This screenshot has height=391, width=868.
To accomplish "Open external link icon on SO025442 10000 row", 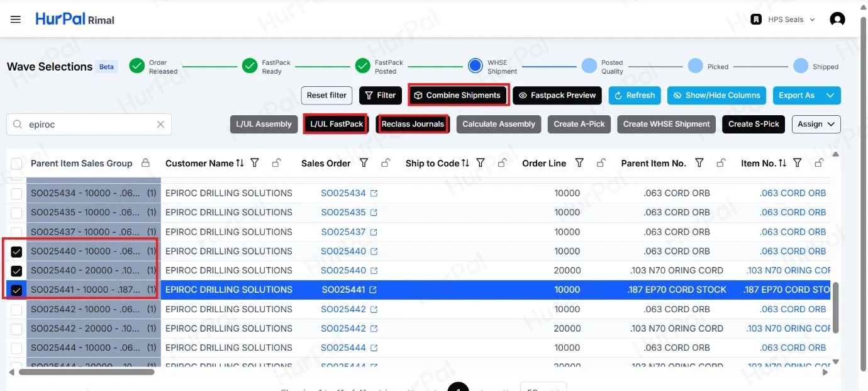I will click(x=374, y=310).
